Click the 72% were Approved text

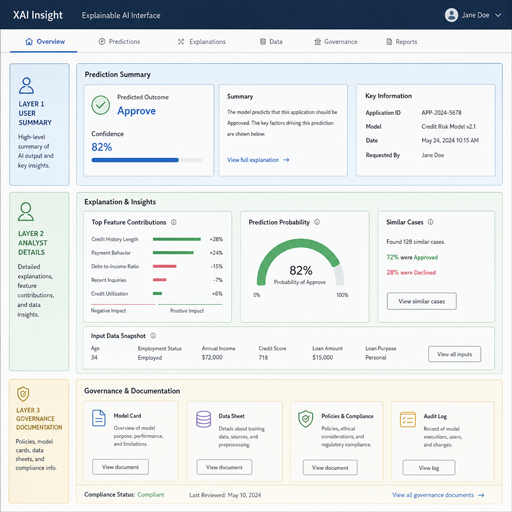tap(412, 257)
